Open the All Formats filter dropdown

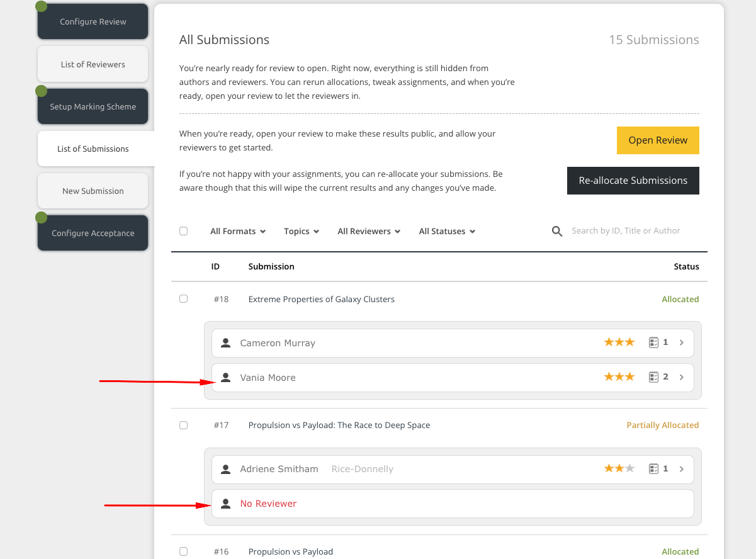tap(238, 231)
